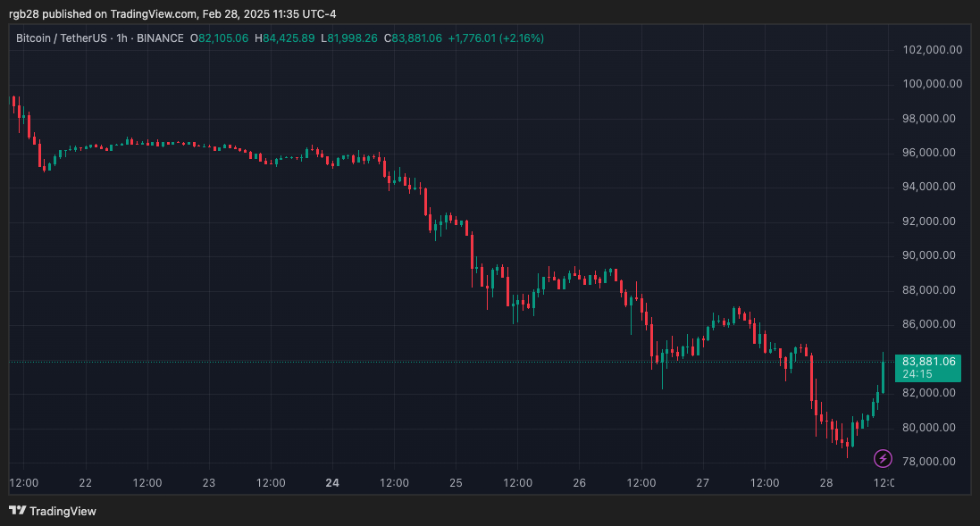Open the Bitcoin / TetherUS symbol title
This screenshot has width=980, height=526.
pyautogui.click(x=62, y=38)
